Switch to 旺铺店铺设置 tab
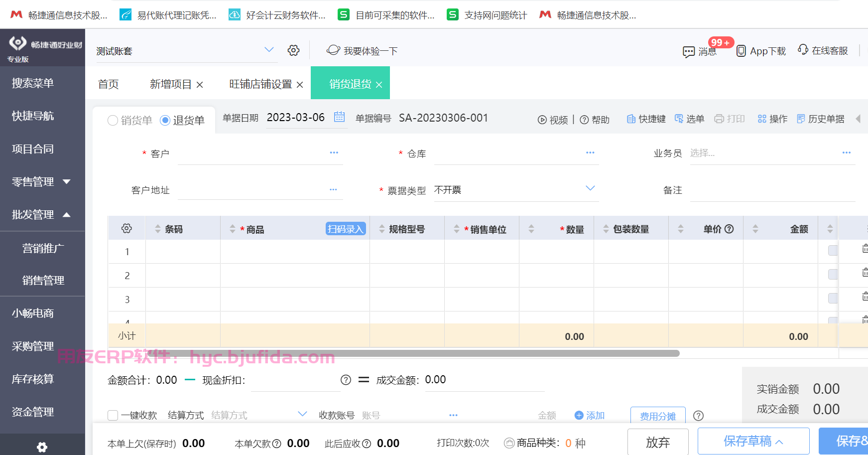This screenshot has height=455, width=868. click(x=261, y=84)
